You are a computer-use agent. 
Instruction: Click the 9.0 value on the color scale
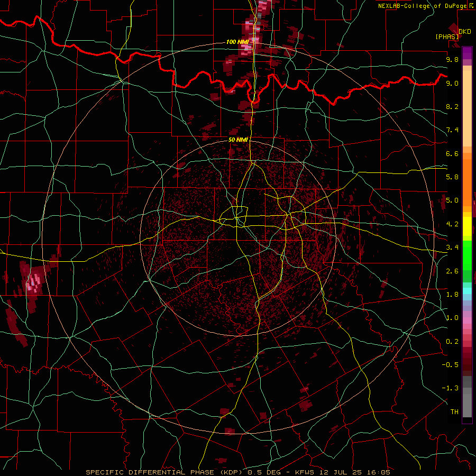tap(452, 83)
